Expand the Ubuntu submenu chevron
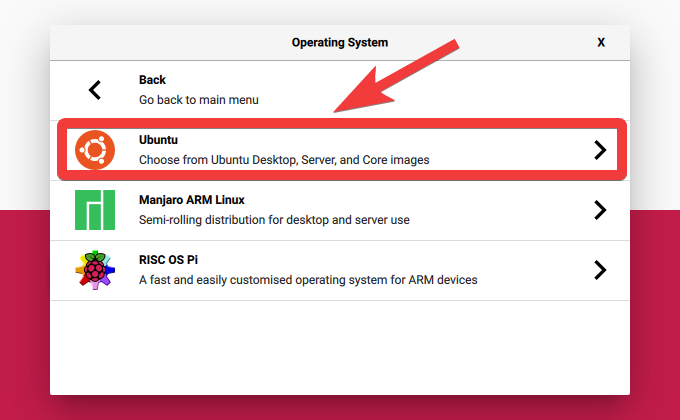Image resolution: width=680 pixels, height=420 pixels. pyautogui.click(x=600, y=150)
